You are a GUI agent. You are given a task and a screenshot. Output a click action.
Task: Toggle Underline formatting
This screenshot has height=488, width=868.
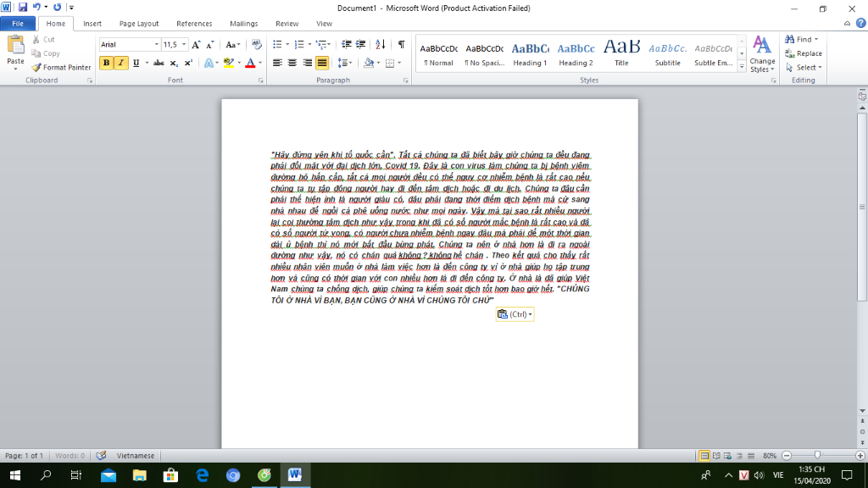click(x=136, y=63)
